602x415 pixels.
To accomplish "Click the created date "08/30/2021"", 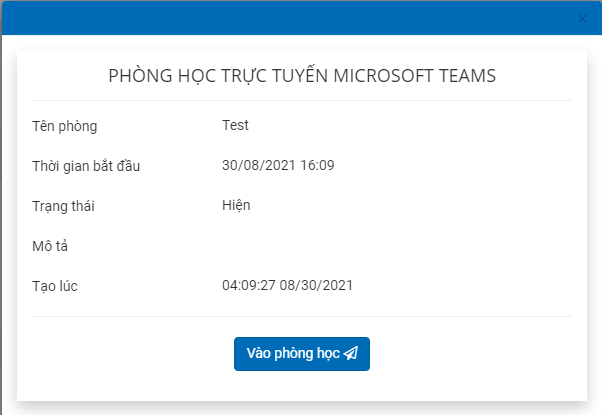I will (318, 285).
